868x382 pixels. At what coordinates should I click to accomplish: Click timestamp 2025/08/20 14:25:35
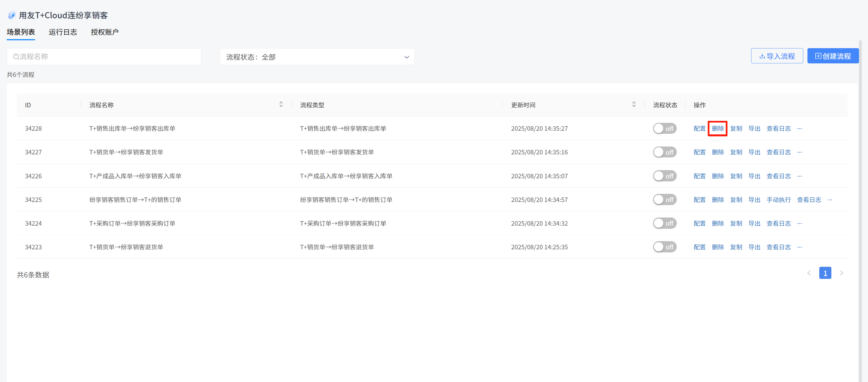539,247
